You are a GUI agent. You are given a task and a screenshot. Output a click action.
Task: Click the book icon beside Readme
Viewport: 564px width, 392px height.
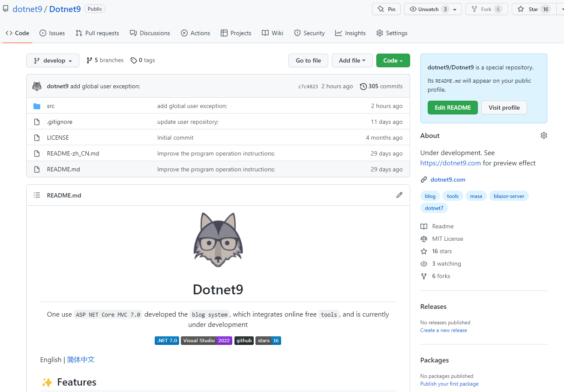pos(424,226)
